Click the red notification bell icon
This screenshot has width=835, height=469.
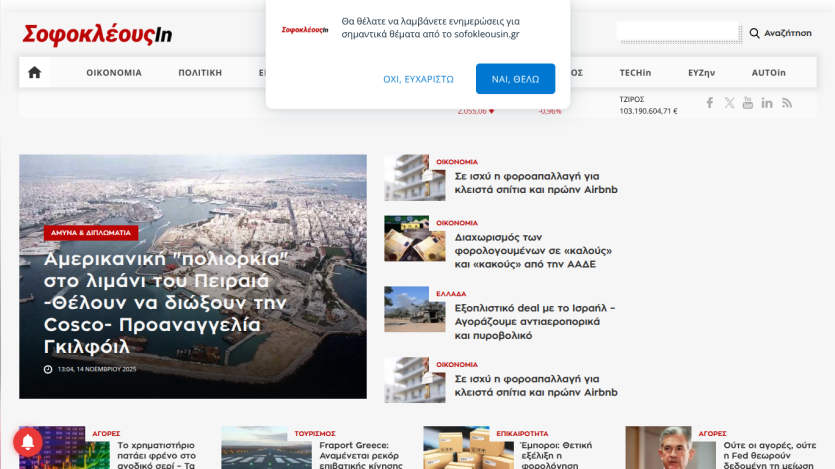click(x=28, y=441)
